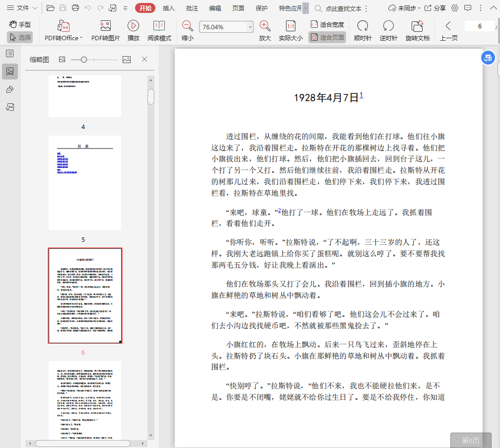500x448 pixels.
Task: Open the 编辑 tab
Action: (215, 8)
